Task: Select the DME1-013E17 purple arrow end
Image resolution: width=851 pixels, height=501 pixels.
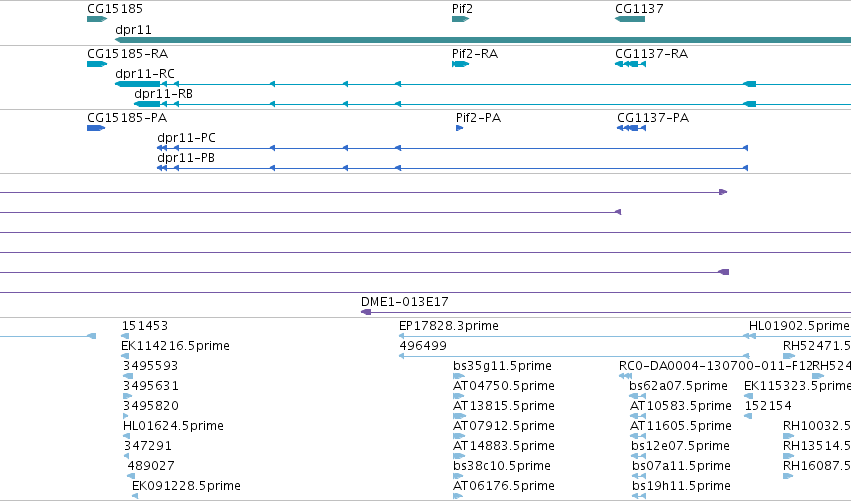Action: click(366, 312)
